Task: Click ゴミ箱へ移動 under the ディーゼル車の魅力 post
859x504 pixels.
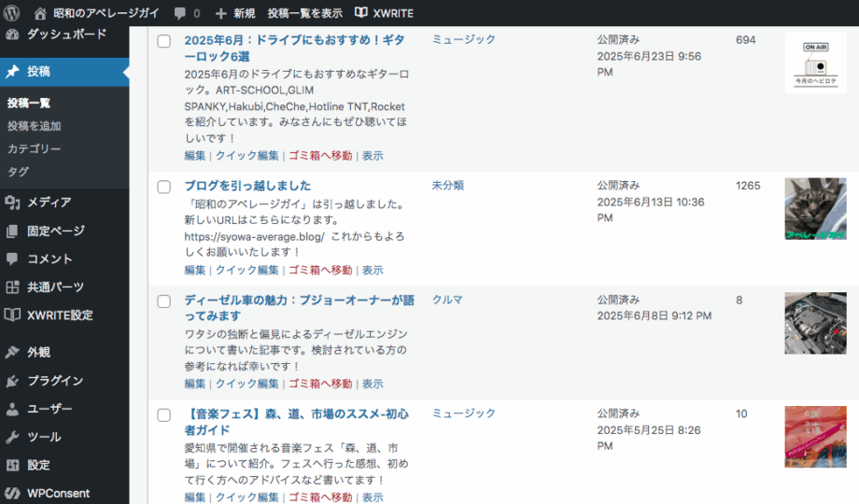Action: (320, 384)
